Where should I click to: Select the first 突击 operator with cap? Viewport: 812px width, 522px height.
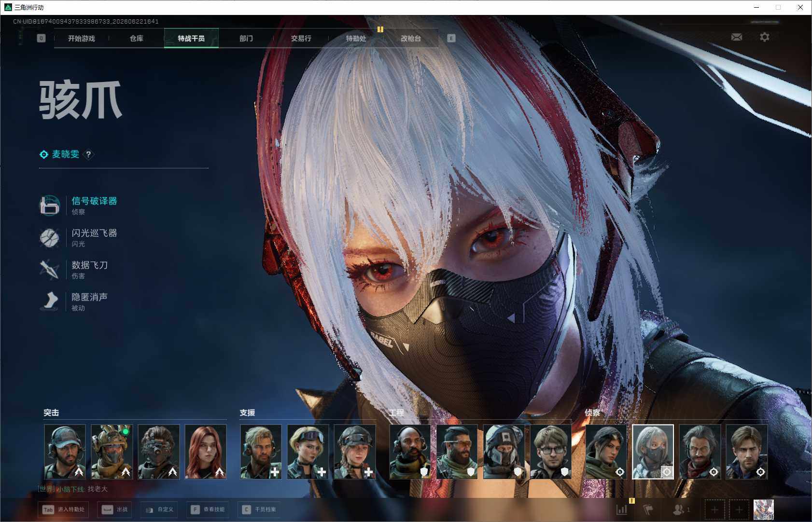pyautogui.click(x=65, y=452)
